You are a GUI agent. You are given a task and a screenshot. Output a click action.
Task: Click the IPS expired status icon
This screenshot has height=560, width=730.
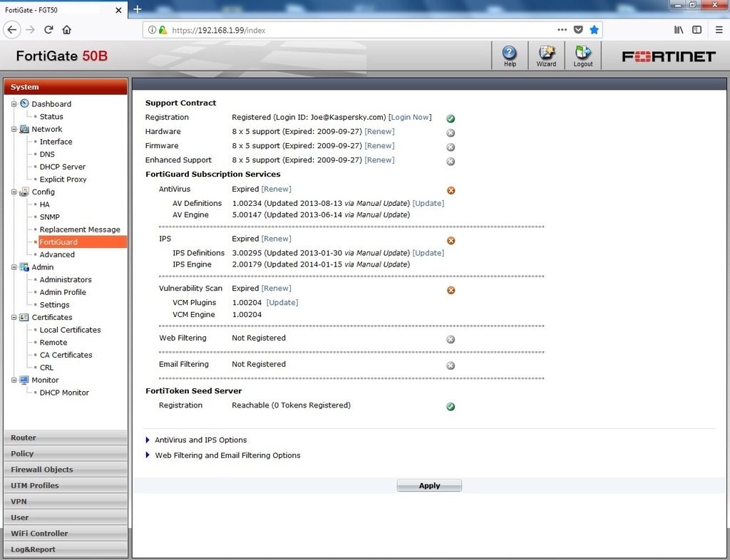pos(451,241)
